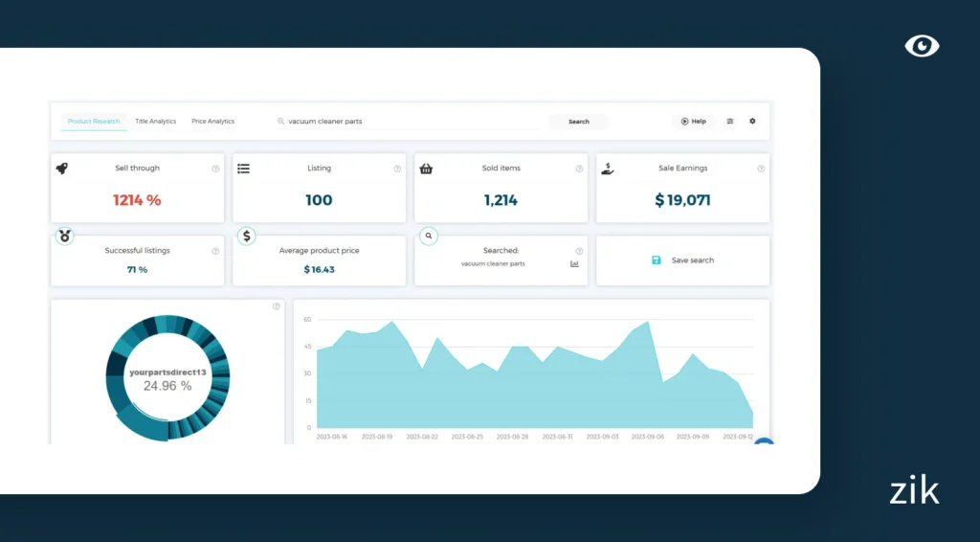Click the help icon above the donut chart

pos(277,306)
